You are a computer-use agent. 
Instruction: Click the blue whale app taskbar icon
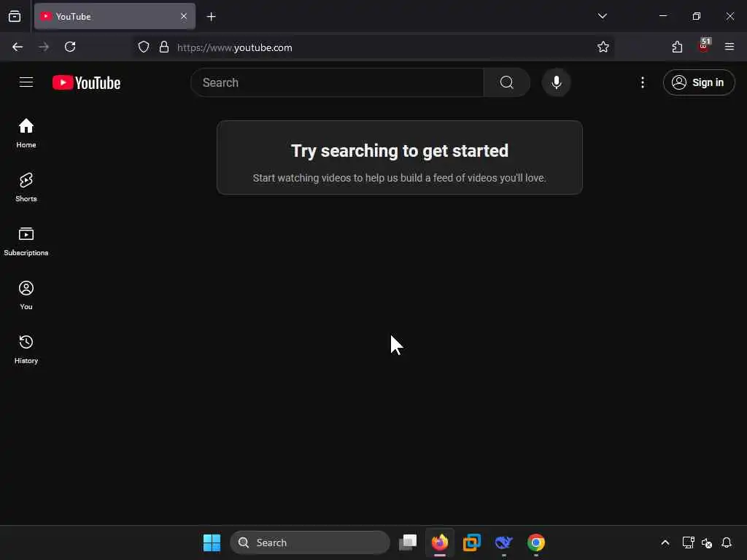tap(503, 542)
